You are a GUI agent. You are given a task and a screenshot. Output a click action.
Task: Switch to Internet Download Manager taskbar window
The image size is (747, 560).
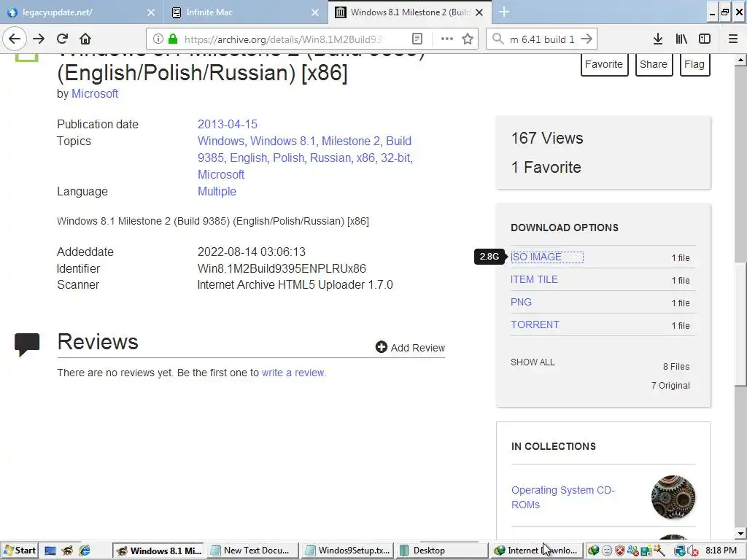[x=536, y=551]
